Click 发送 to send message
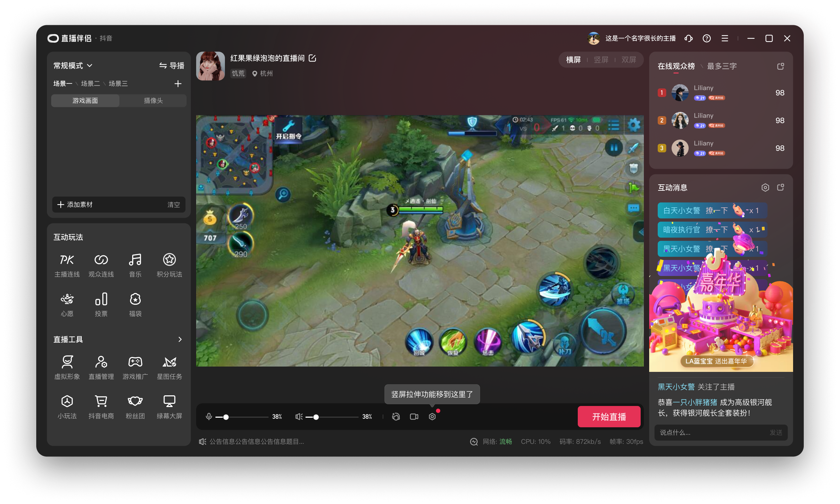This screenshot has width=840, height=504. point(776,433)
